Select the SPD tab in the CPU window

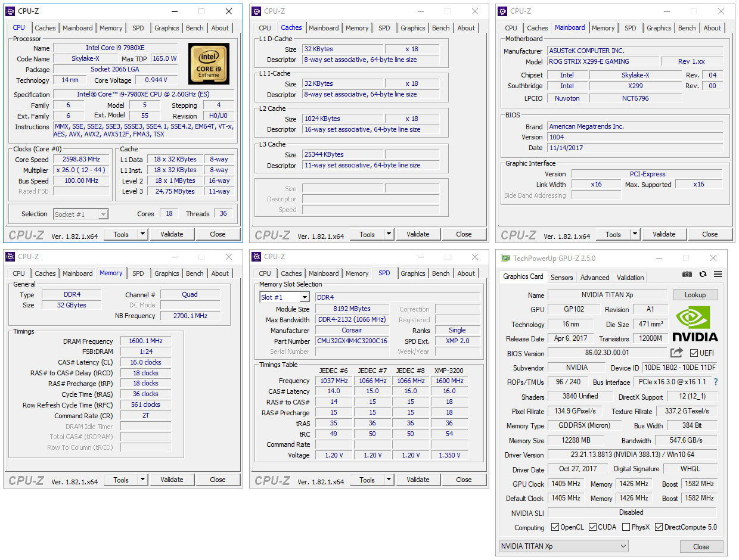click(138, 28)
